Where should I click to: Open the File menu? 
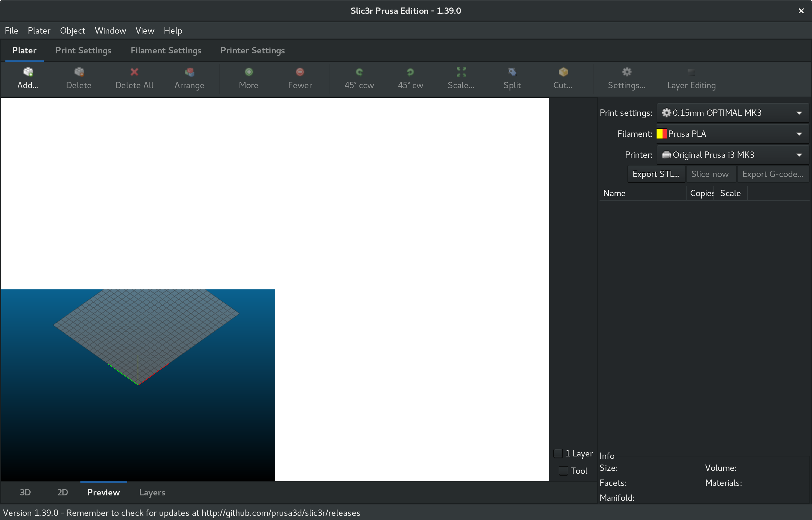tap(11, 30)
